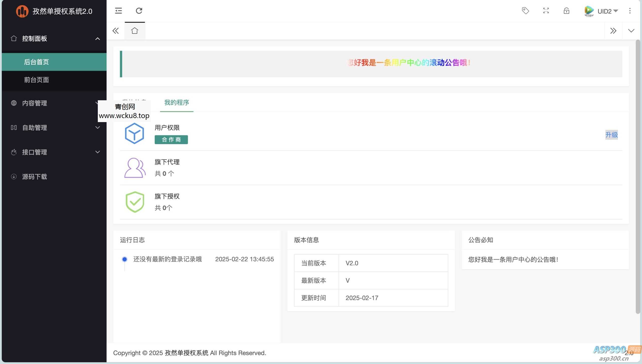642x364 pixels.
Task: Select the 内容管理 globe icon in sidebar
Action: [14, 103]
